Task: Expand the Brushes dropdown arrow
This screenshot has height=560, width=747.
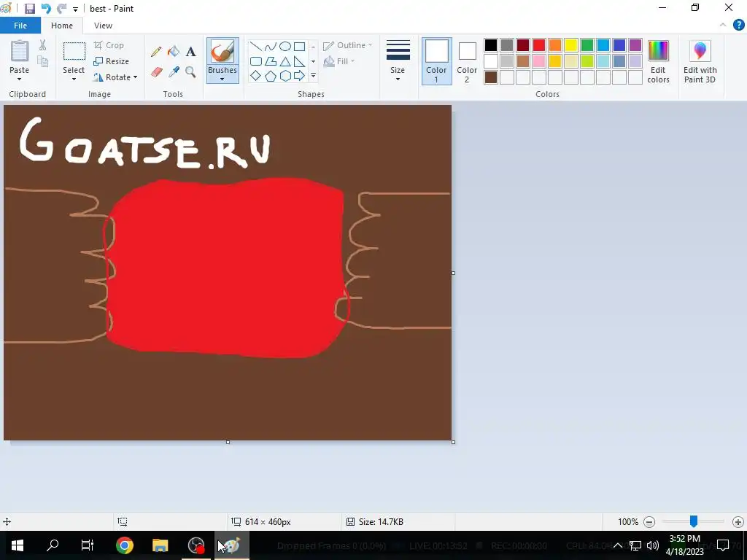Action: [222, 79]
